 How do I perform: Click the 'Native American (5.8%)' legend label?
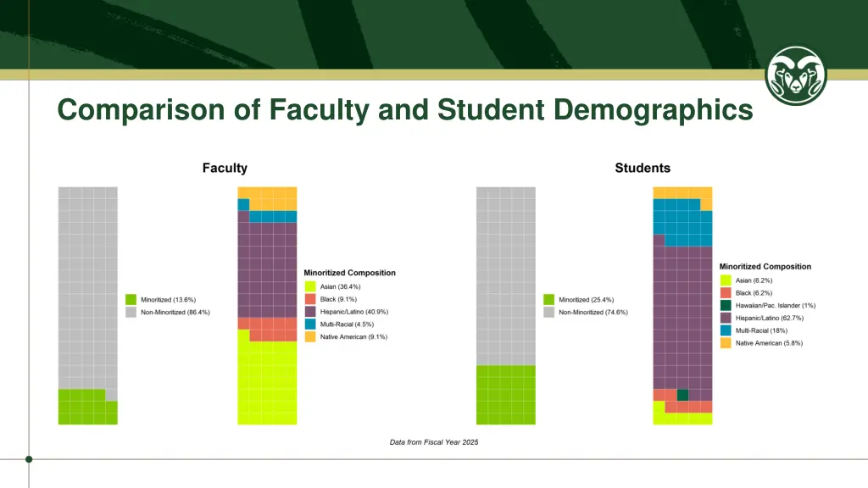click(770, 343)
